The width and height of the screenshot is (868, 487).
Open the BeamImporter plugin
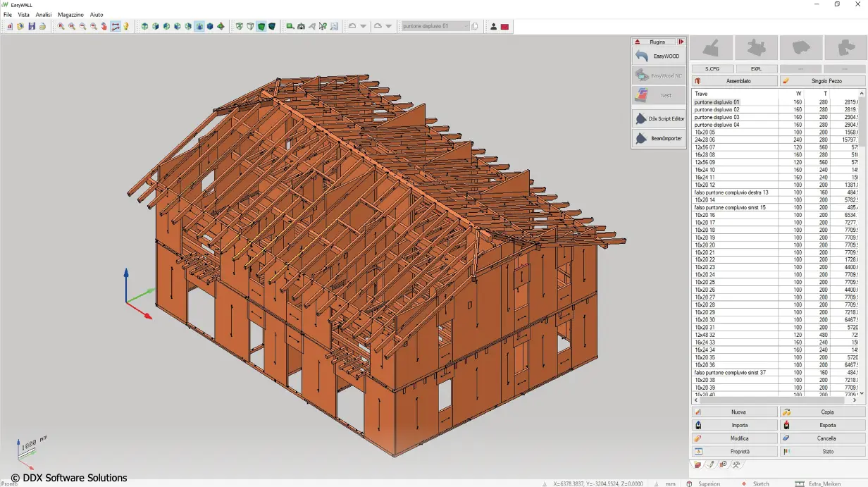pyautogui.click(x=659, y=138)
